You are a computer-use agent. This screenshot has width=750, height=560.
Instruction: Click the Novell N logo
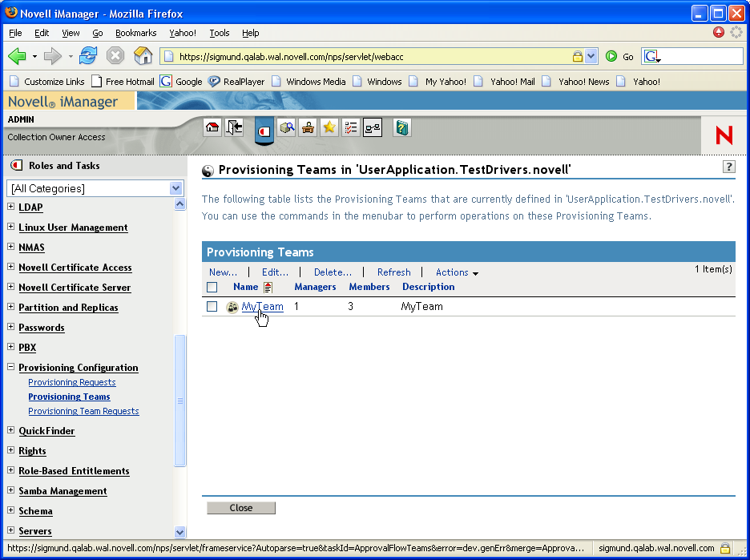click(x=724, y=135)
